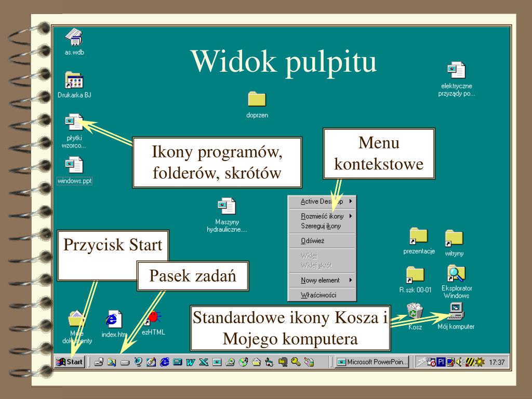Open the Eksplorator Windows shortcut icon

point(456,282)
